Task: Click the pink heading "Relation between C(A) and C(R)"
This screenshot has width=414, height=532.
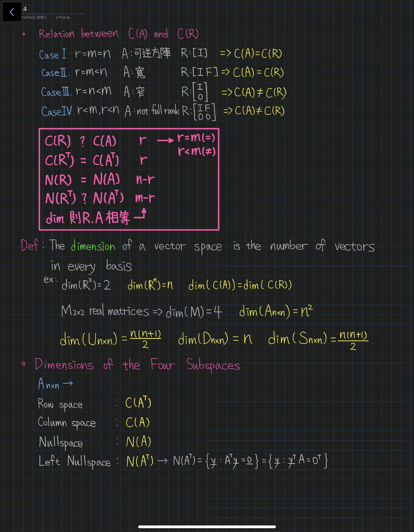Action: (119, 34)
